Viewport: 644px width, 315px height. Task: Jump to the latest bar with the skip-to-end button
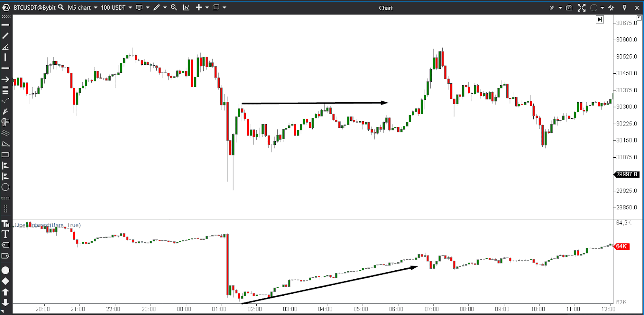[x=600, y=19]
